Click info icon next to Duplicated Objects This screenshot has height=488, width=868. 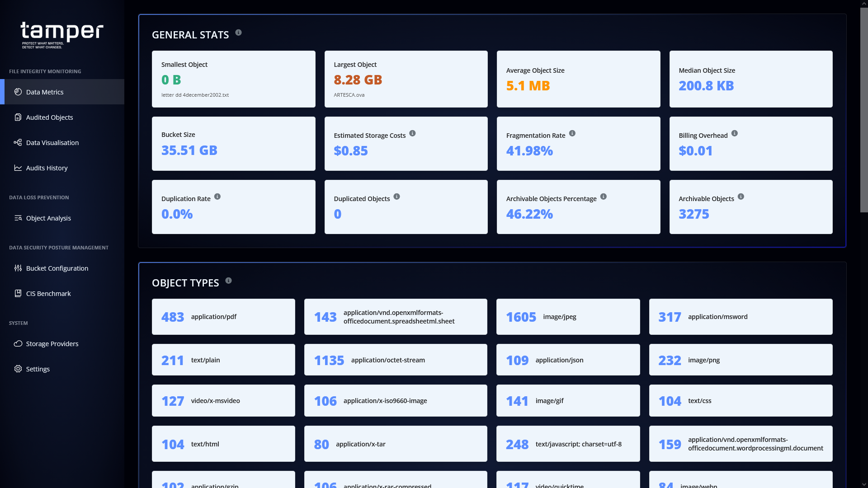click(396, 197)
